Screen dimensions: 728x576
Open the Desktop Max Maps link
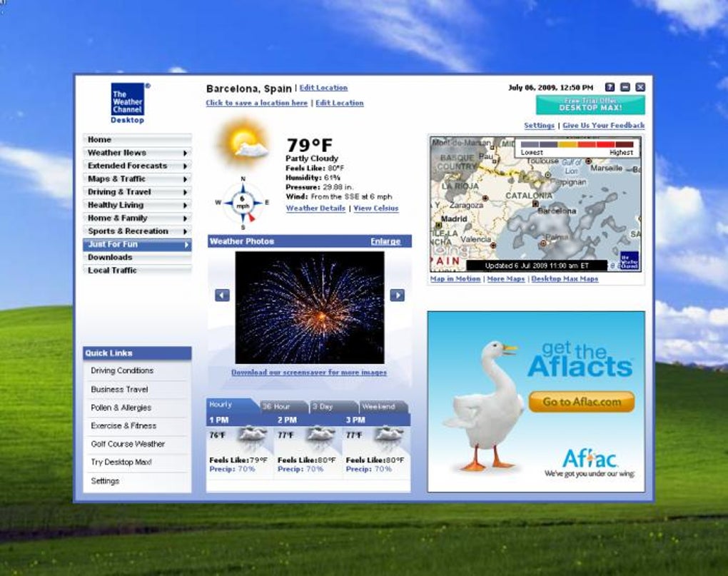(x=565, y=279)
